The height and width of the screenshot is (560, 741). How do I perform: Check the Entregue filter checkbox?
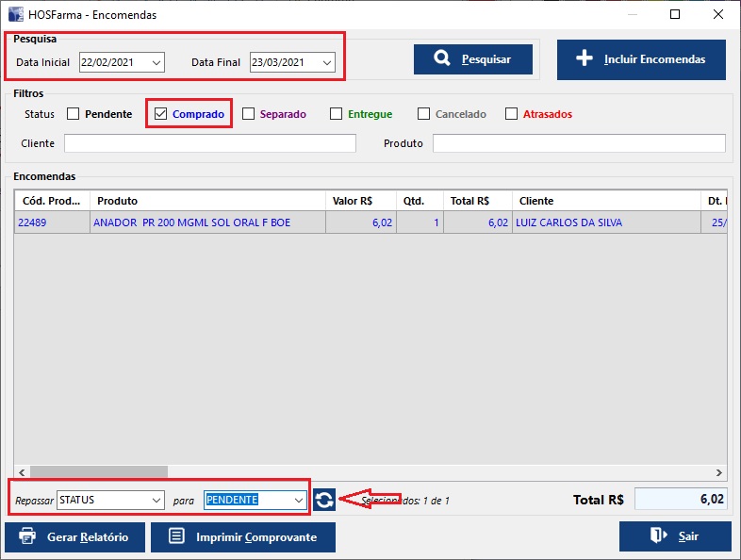337,114
